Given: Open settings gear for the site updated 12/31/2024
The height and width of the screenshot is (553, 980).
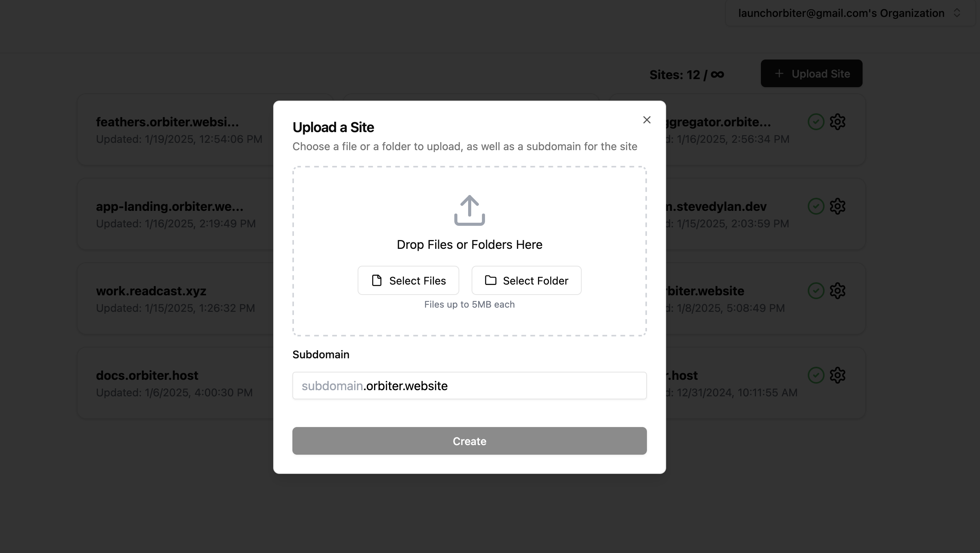Looking at the screenshot, I should point(837,375).
